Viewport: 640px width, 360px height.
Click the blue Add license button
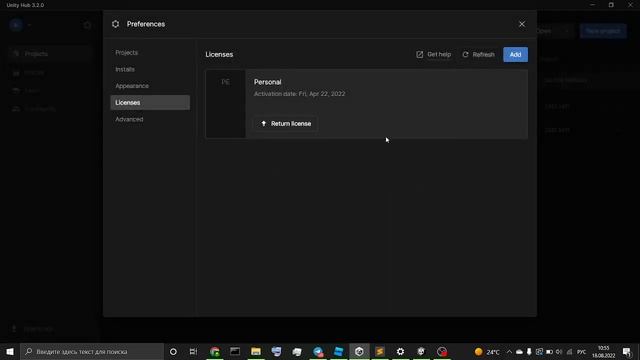click(515, 54)
